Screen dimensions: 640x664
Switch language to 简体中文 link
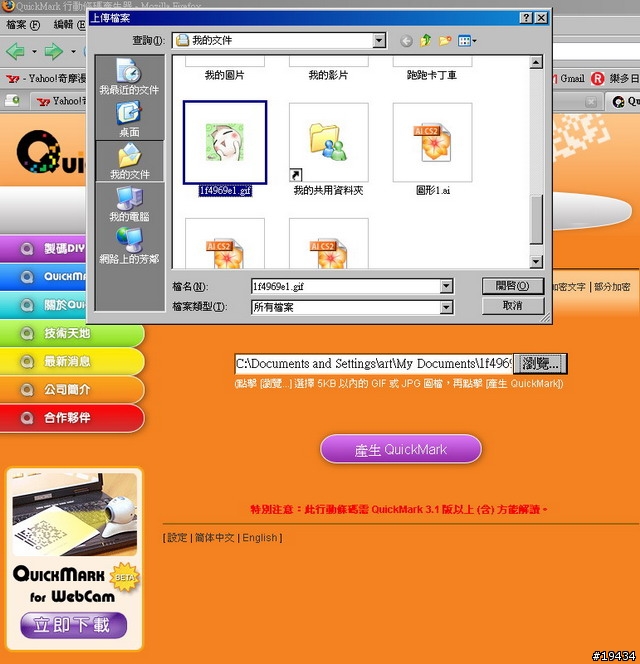tap(214, 538)
